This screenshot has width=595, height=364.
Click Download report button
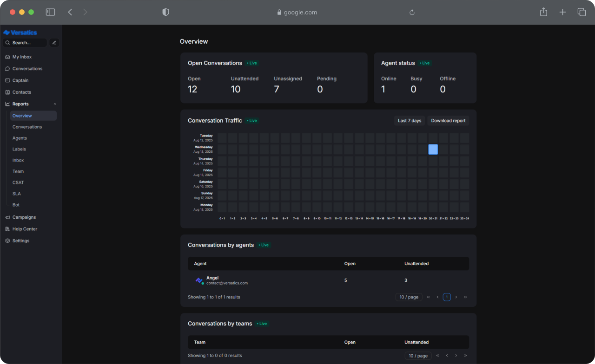pos(448,121)
